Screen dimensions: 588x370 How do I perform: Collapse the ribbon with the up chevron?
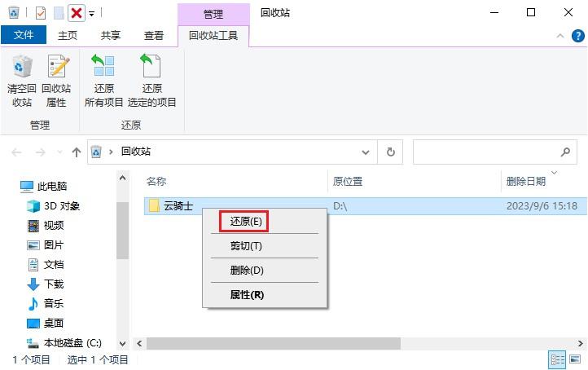[x=560, y=36]
